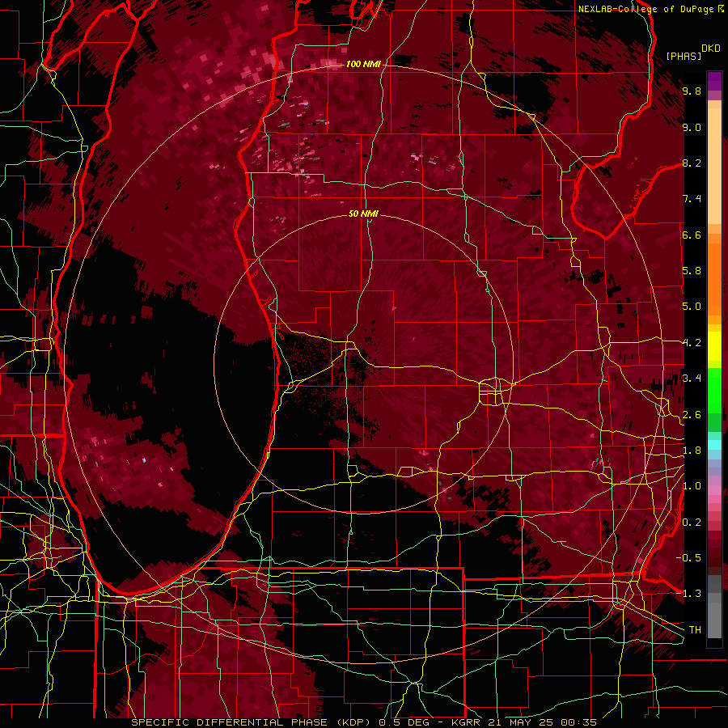Select the 2.6 scale value
Image resolution: width=728 pixels, height=728 pixels.
(692, 415)
